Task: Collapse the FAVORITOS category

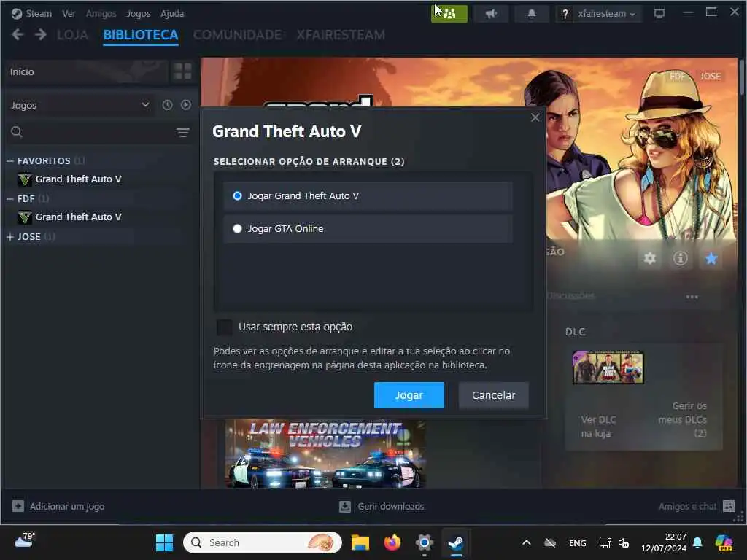Action: (10, 161)
